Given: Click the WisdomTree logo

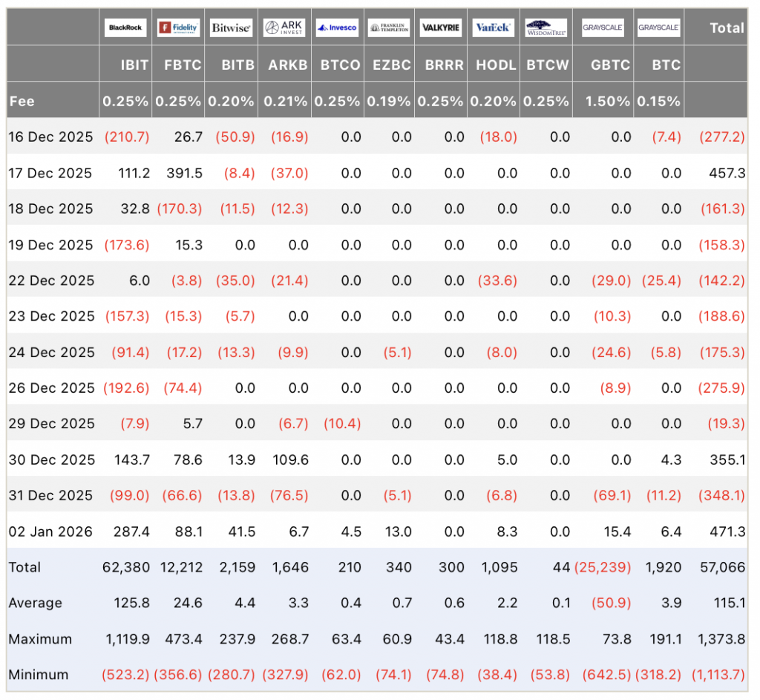Looking at the screenshot, I should pyautogui.click(x=546, y=27).
